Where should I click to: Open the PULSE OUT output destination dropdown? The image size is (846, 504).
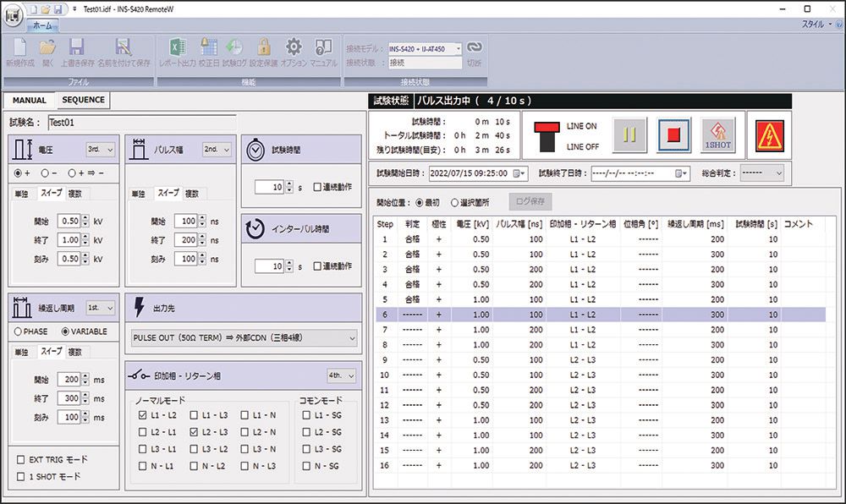[244, 338]
